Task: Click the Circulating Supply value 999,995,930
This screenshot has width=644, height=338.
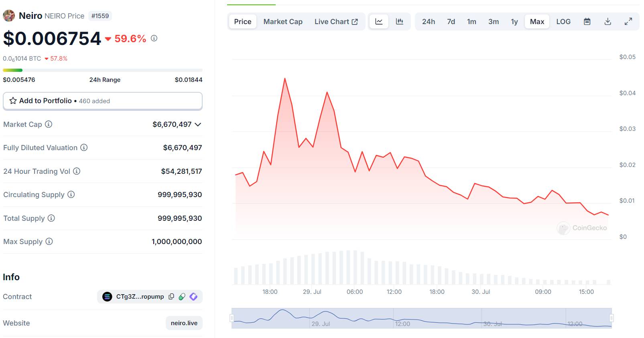Action: [180, 195]
